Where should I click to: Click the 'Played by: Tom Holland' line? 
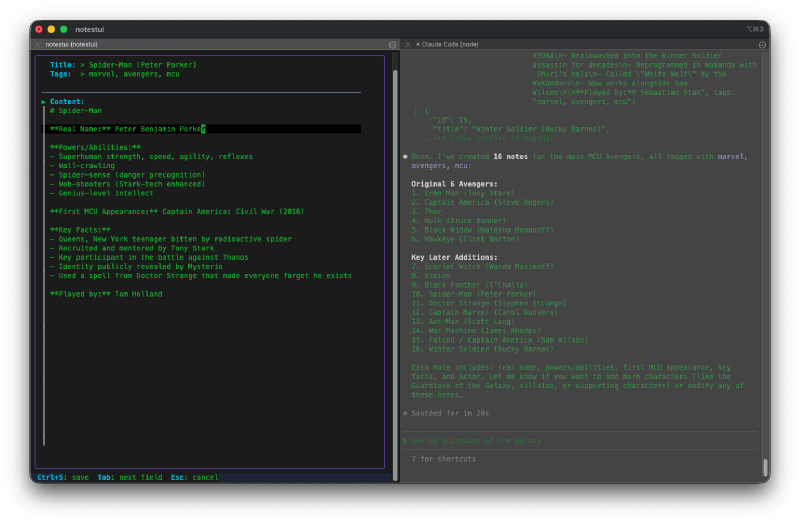[106, 294]
